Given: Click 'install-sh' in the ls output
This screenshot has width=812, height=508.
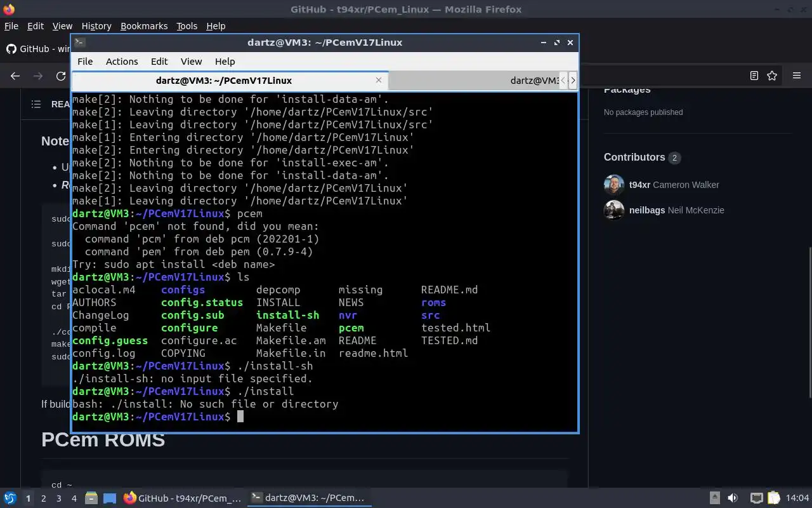Looking at the screenshot, I should click(288, 315).
